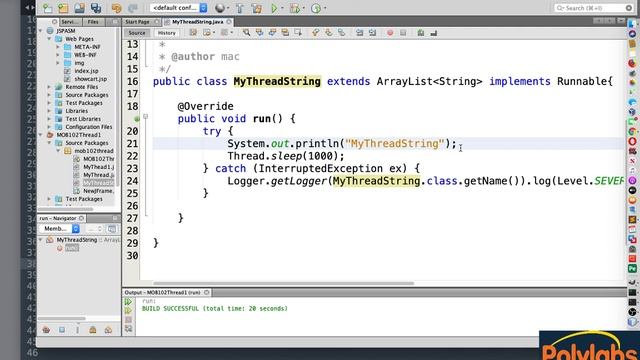
Task: Collapse the JSPASM project node
Action: pos(40,31)
